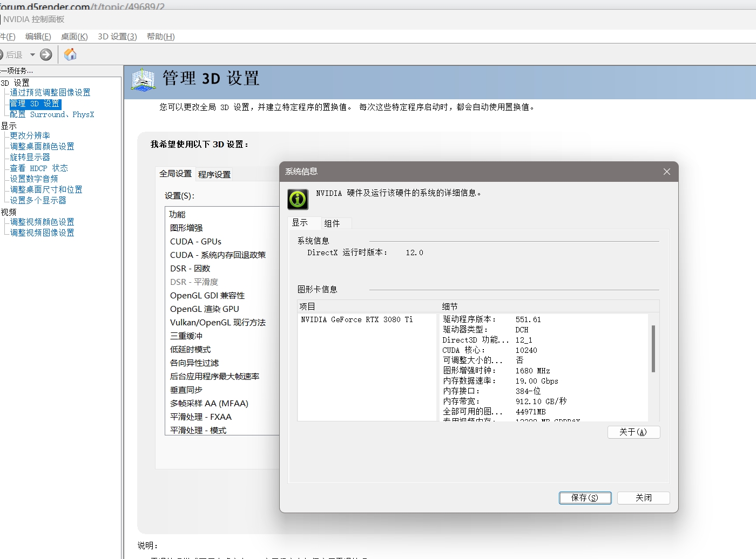Open 调整视频图像设置 in sidebar

click(x=42, y=233)
